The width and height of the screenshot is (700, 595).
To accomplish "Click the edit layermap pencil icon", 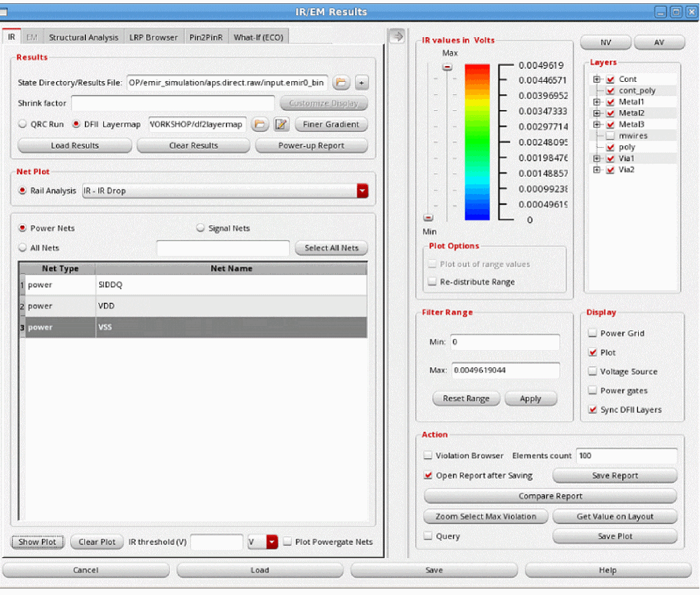I will point(281,125).
